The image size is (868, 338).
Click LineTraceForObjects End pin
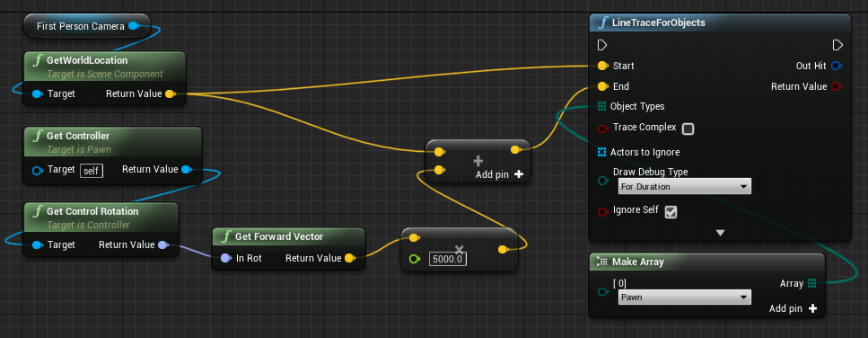(x=603, y=86)
